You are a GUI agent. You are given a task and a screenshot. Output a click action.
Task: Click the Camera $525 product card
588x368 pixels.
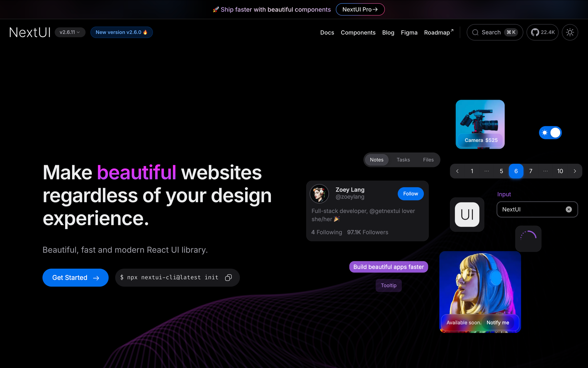tap(480, 124)
